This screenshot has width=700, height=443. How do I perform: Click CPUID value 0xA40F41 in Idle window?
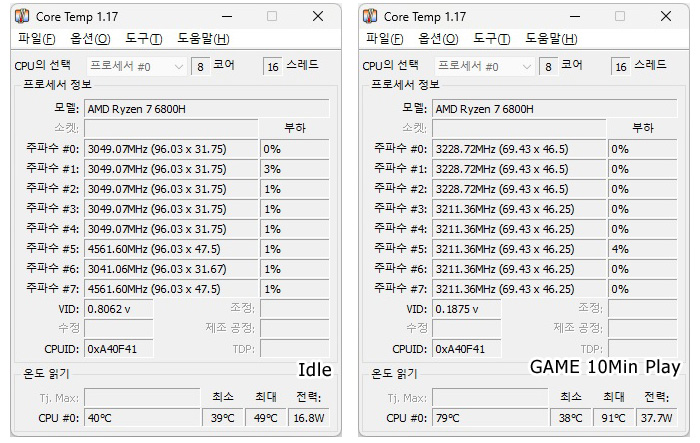click(119, 349)
